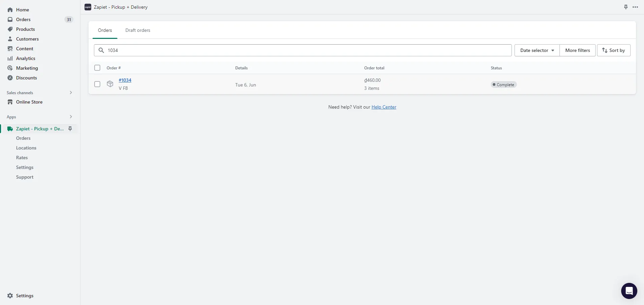Unpin Zapiet app using sidebar pin icon
The image size is (644, 305).
point(70,129)
